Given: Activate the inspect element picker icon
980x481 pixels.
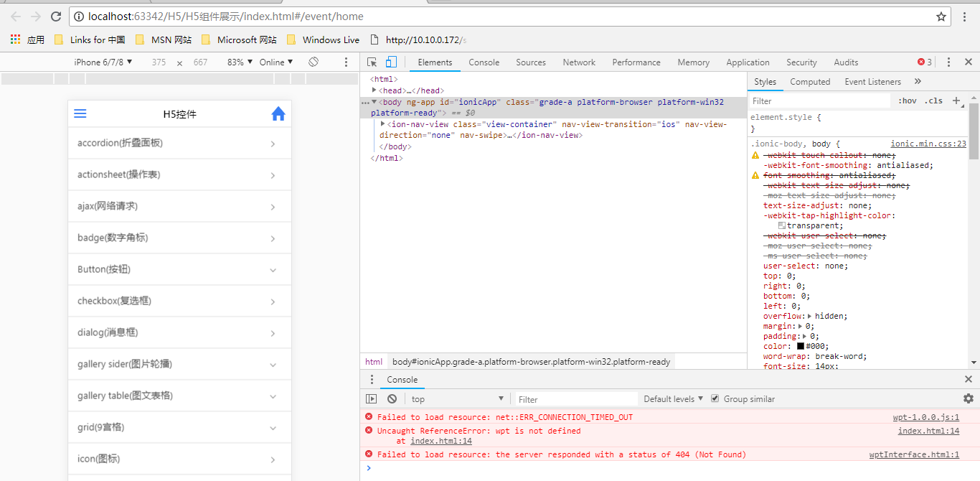Looking at the screenshot, I should [372, 62].
